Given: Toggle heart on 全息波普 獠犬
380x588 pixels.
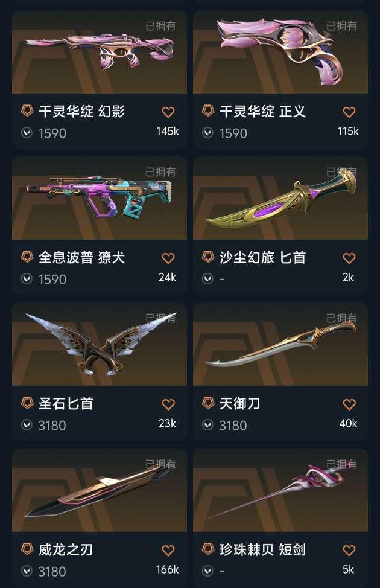Looking at the screenshot, I should point(168,258).
